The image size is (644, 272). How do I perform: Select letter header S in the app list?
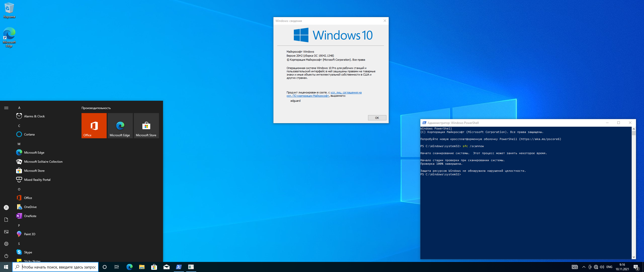pyautogui.click(x=19, y=244)
